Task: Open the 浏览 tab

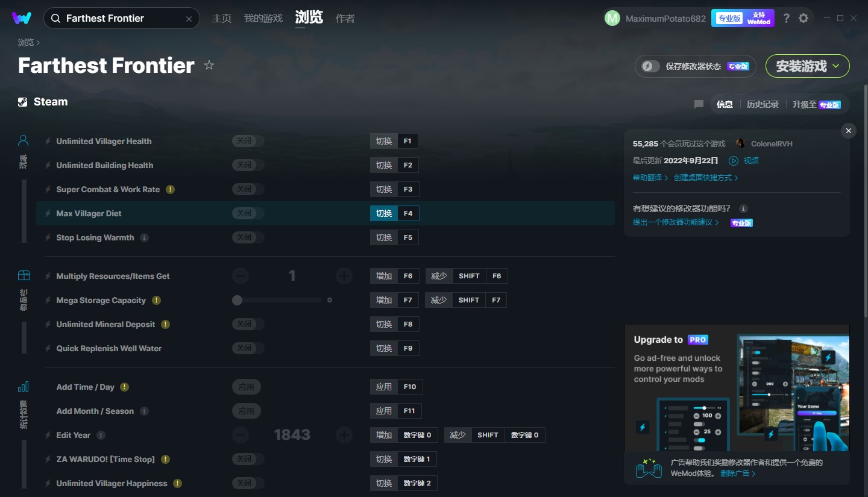Action: tap(309, 17)
